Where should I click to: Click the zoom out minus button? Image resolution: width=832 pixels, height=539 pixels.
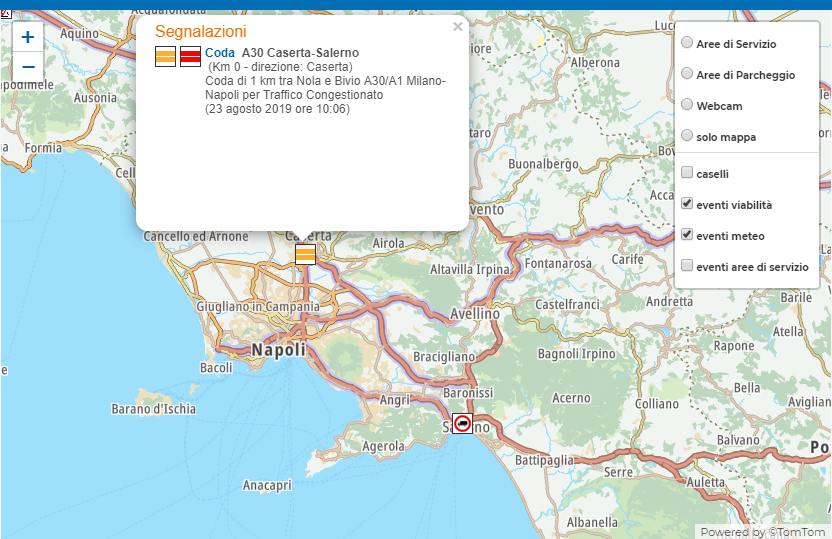(x=28, y=67)
